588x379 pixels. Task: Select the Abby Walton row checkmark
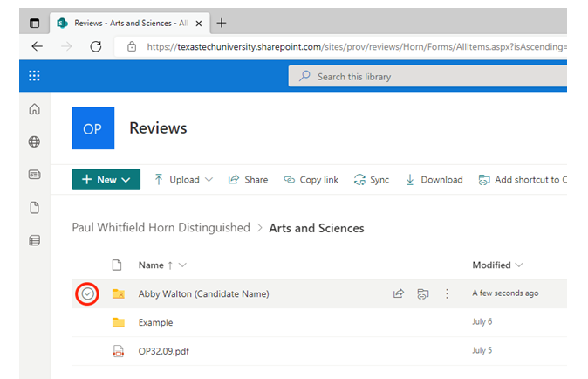tap(87, 293)
